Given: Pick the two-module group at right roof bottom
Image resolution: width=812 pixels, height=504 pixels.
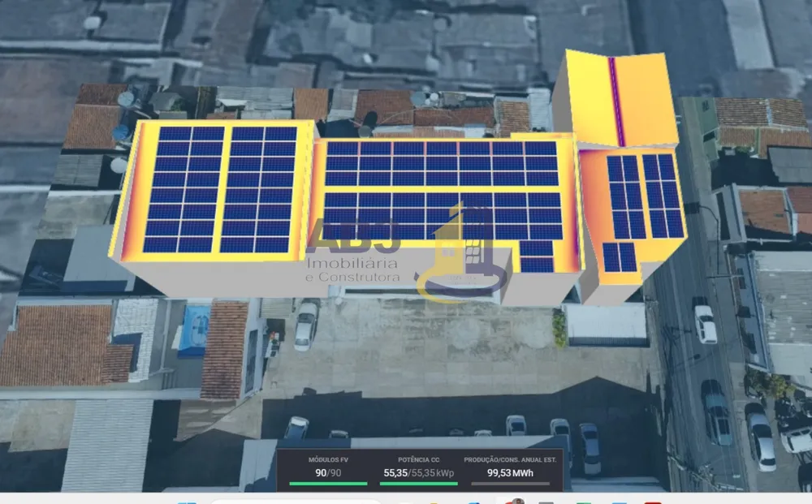Looking at the screenshot, I should coord(620,257).
